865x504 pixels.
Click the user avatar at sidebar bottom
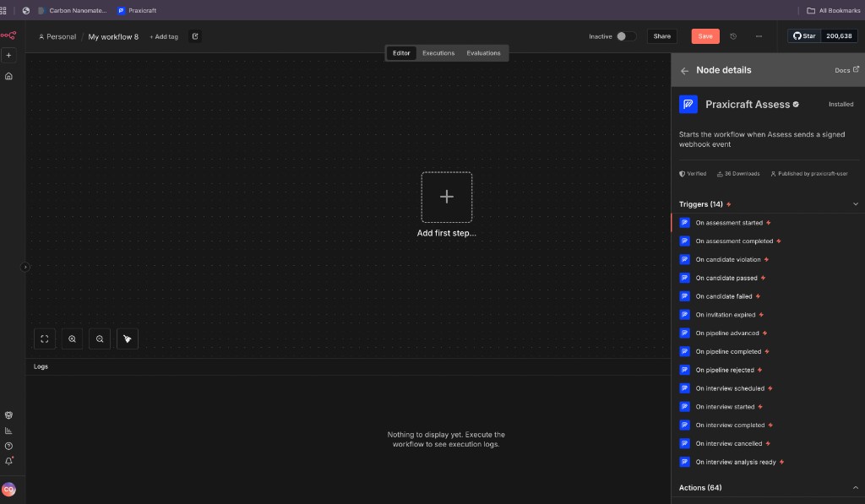(8, 489)
